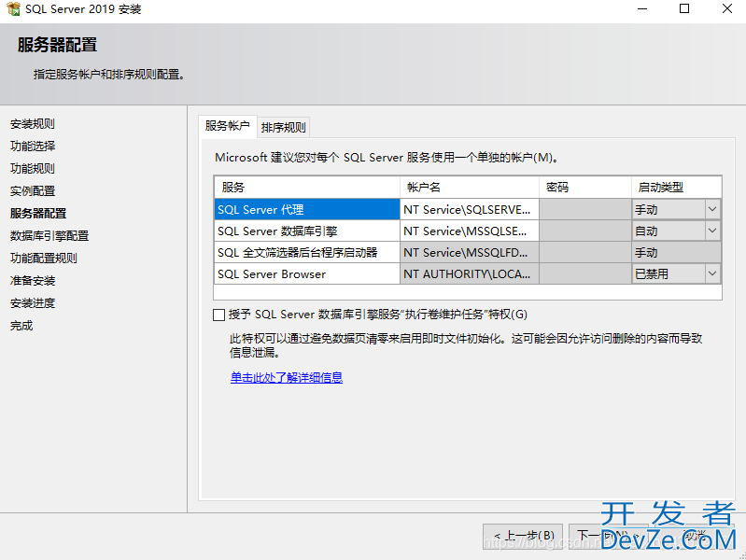Select the SQL Server Browser service row
746x560 pixels.
pos(307,273)
